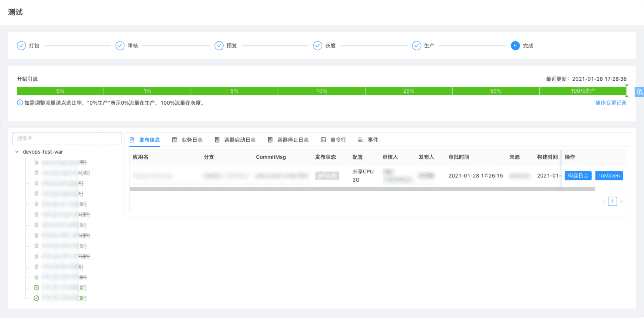644x318 pixels.
Task: Click the 预发 step checkmark icon
Action: (x=219, y=46)
